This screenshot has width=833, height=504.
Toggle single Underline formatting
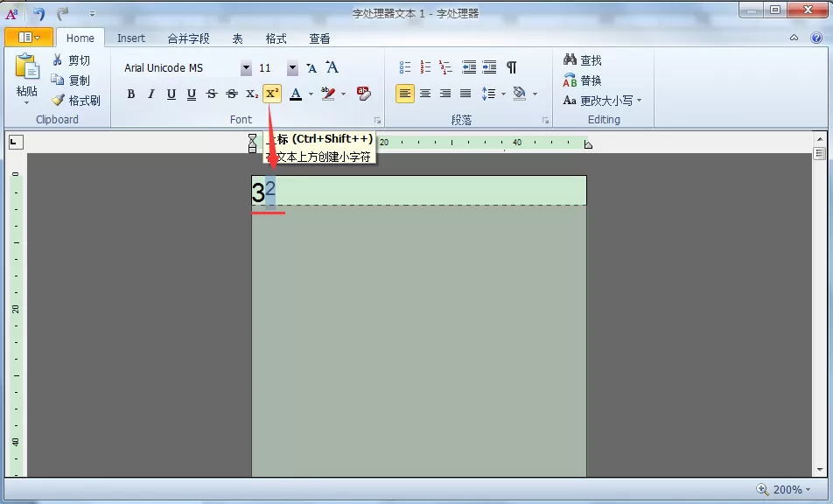(x=171, y=94)
